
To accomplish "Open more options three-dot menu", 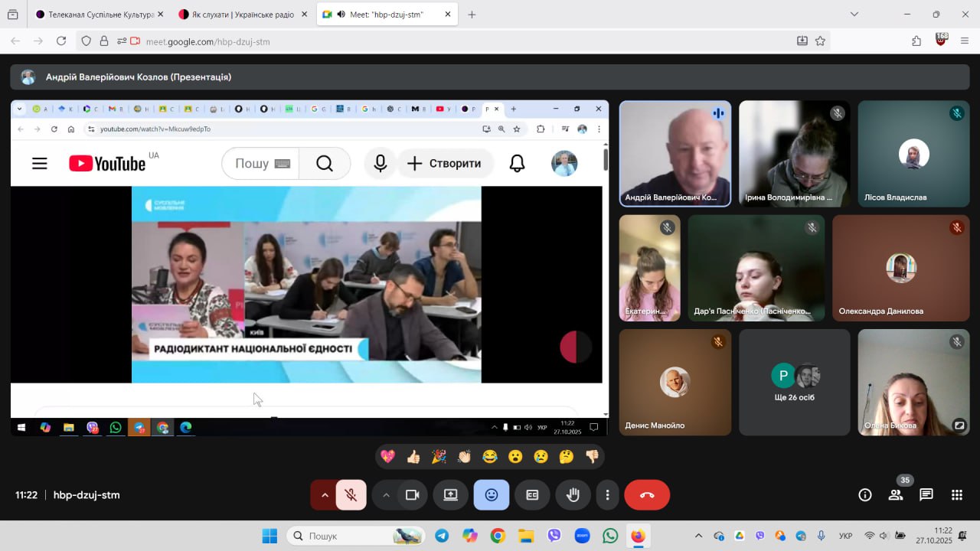I will [x=607, y=495].
